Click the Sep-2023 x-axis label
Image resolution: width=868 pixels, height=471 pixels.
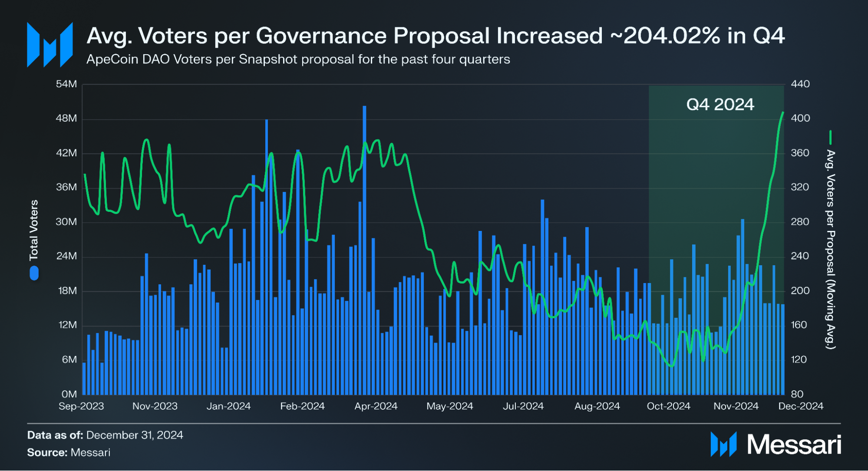[81, 406]
